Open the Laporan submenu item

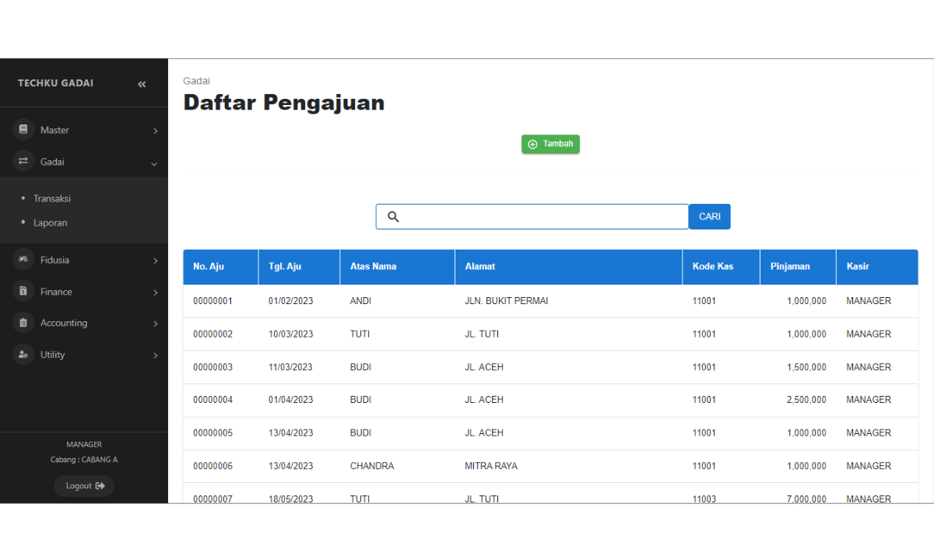(51, 222)
